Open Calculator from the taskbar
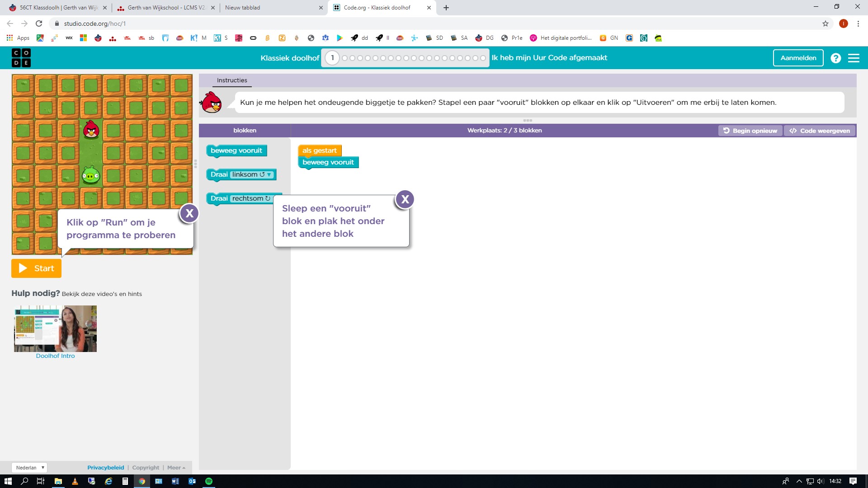The image size is (868, 488). pos(125,481)
